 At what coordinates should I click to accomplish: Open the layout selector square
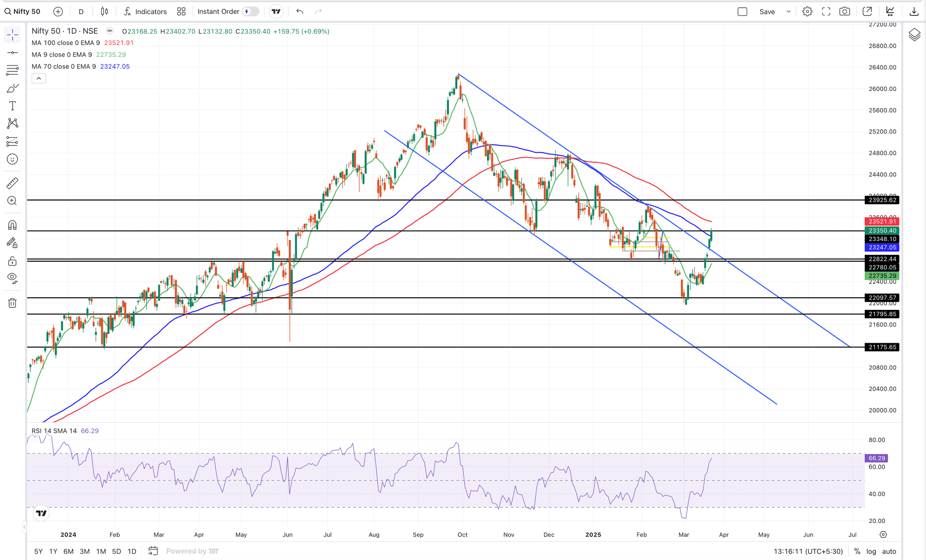point(742,12)
